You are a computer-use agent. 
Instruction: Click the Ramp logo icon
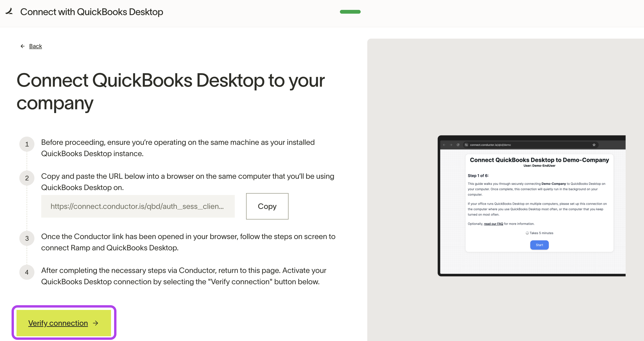(x=9, y=12)
